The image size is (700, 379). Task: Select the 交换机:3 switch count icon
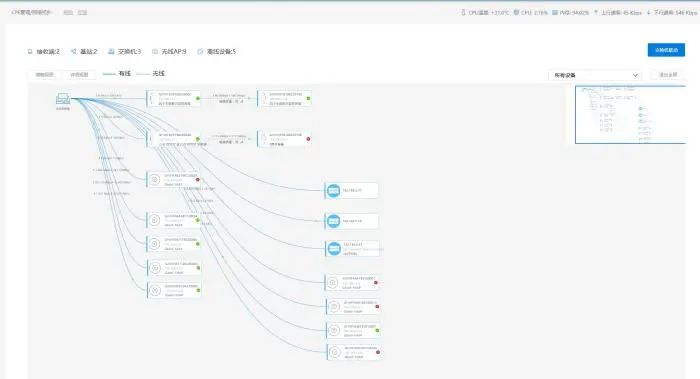tap(111, 52)
